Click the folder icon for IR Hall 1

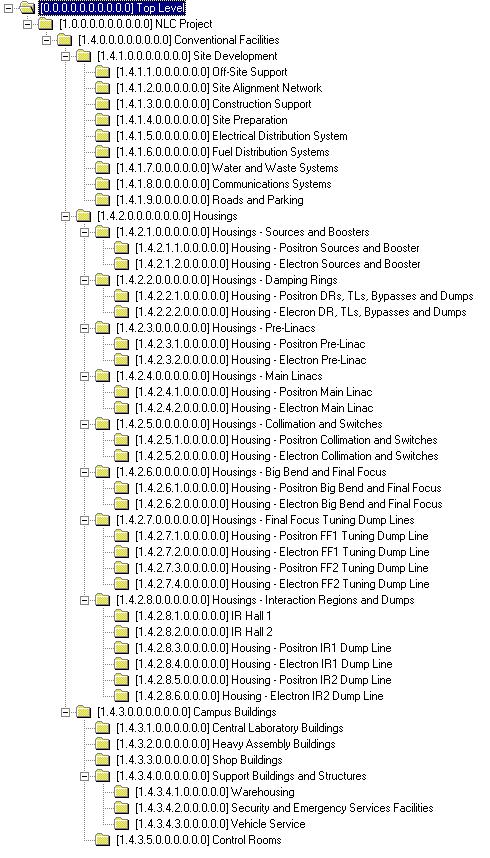tap(122, 616)
